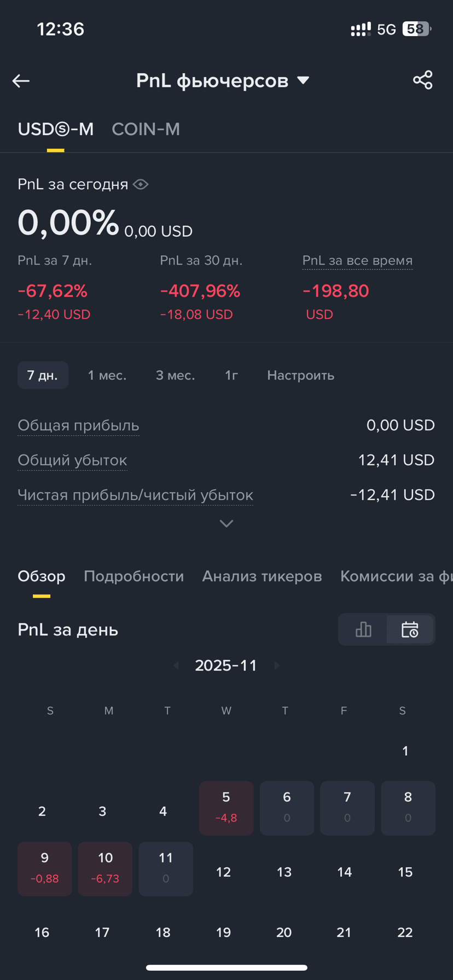Choose the 7 дн. period filter
Viewport: 453px width, 980px height.
tap(43, 375)
